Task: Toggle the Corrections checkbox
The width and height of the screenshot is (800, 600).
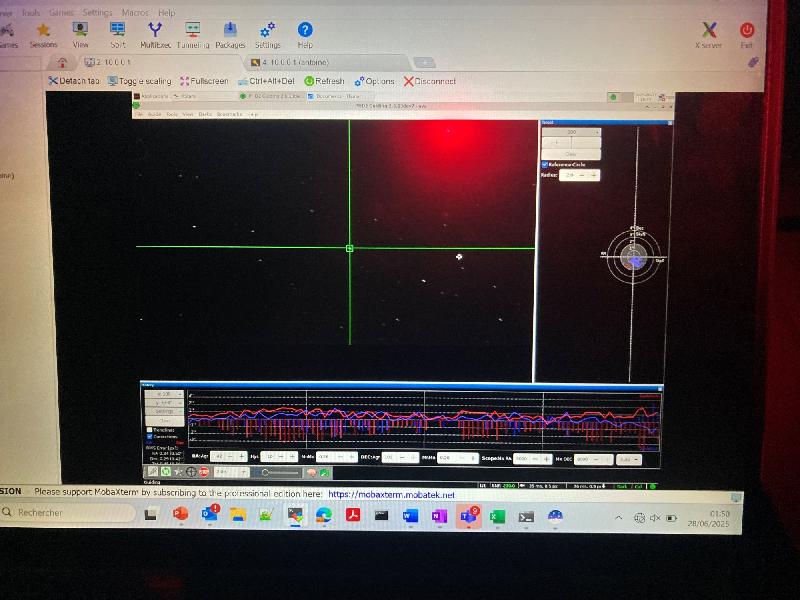Action: point(149,436)
